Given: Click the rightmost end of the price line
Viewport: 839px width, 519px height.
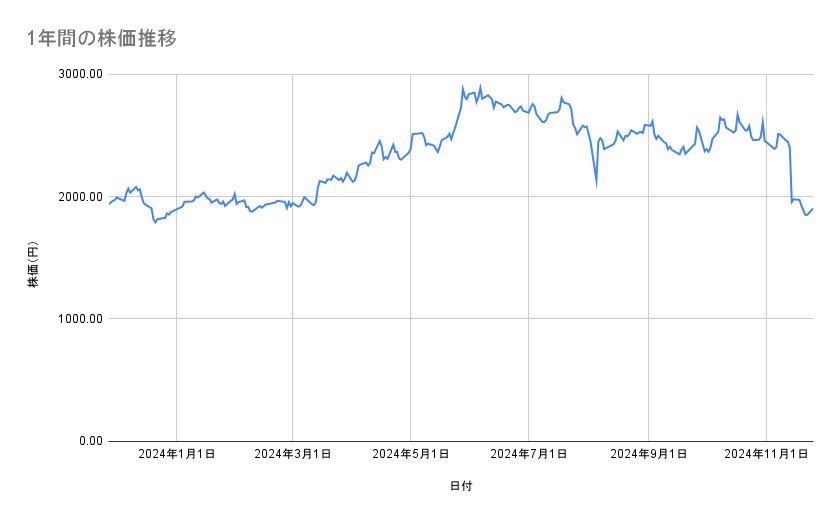Looking at the screenshot, I should coord(812,208).
